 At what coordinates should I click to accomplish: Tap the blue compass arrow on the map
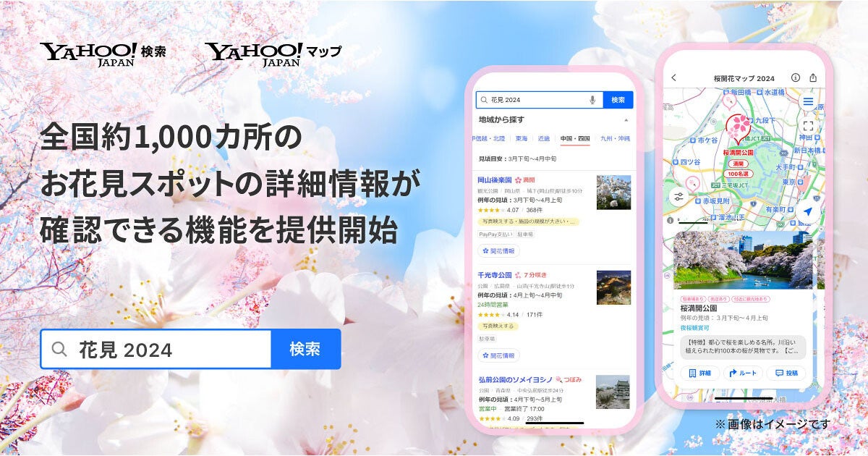point(807,209)
